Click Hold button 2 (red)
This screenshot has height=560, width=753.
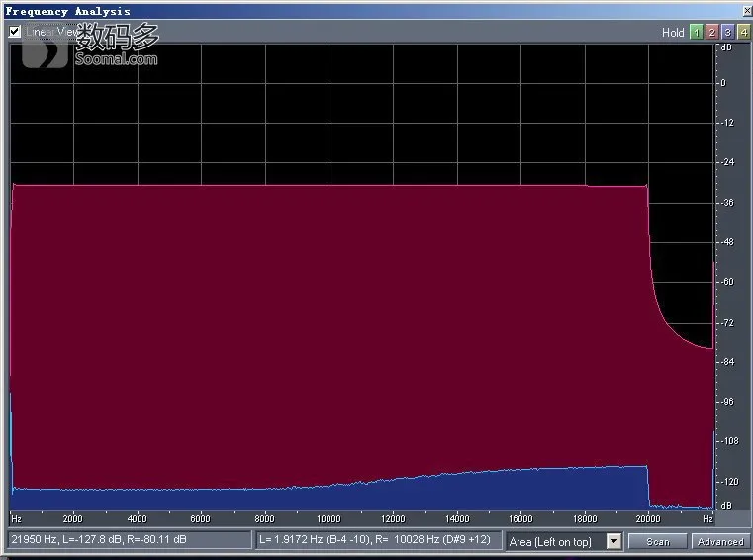tap(711, 33)
